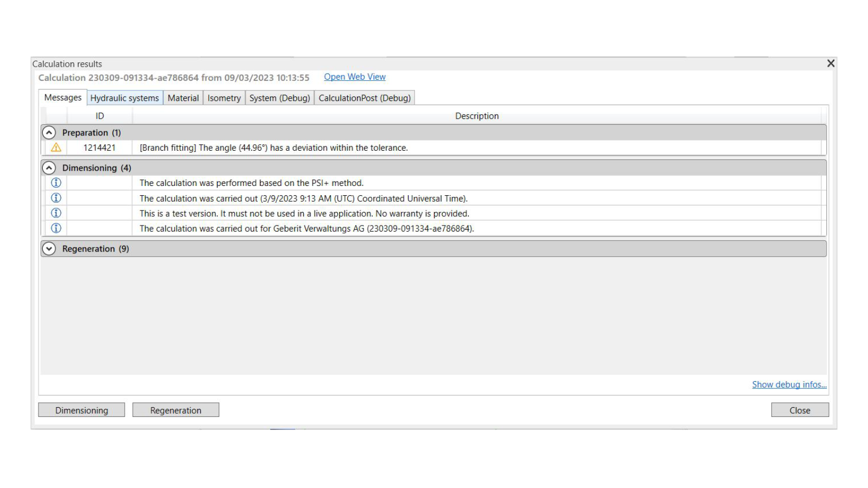Screen dimensions: 868x488
Task: Click info icon beside test version message
Action: (56, 213)
